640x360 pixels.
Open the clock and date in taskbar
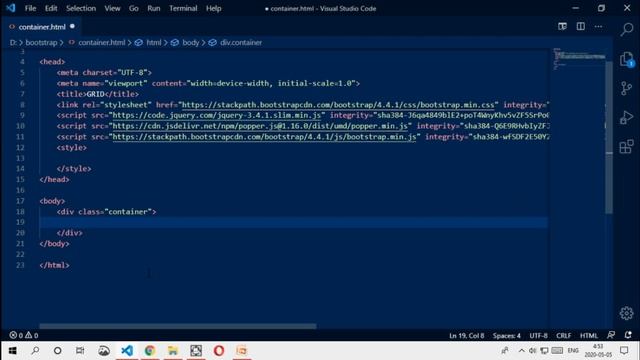click(598, 351)
